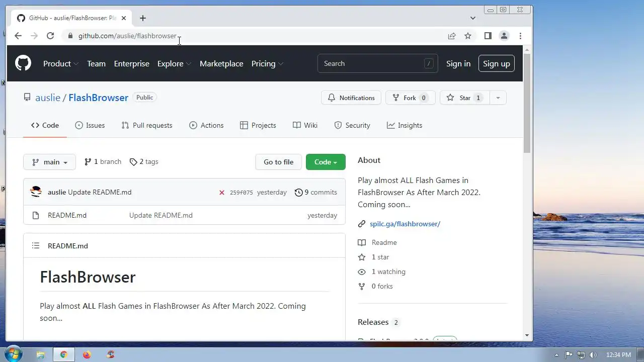Open Chrome three-dot menu
Image resolution: width=644 pixels, height=362 pixels.
pos(520,36)
